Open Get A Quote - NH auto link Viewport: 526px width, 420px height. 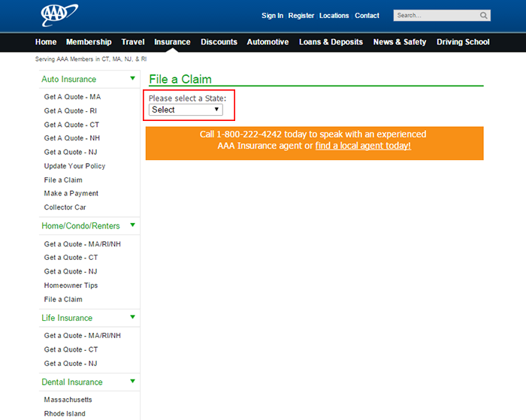(72, 138)
